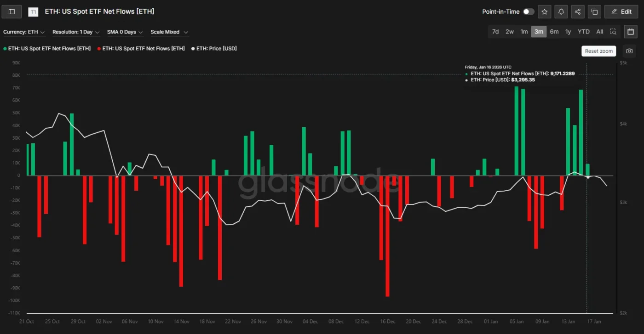The height and width of the screenshot is (334, 644).
Task: Switch to the YTD time range
Action: pyautogui.click(x=584, y=32)
